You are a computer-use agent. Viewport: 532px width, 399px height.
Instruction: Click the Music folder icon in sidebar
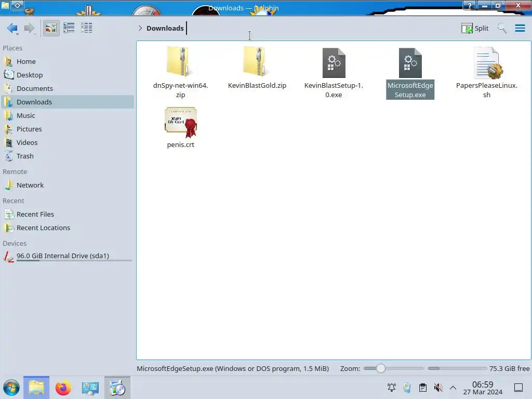[8, 116]
